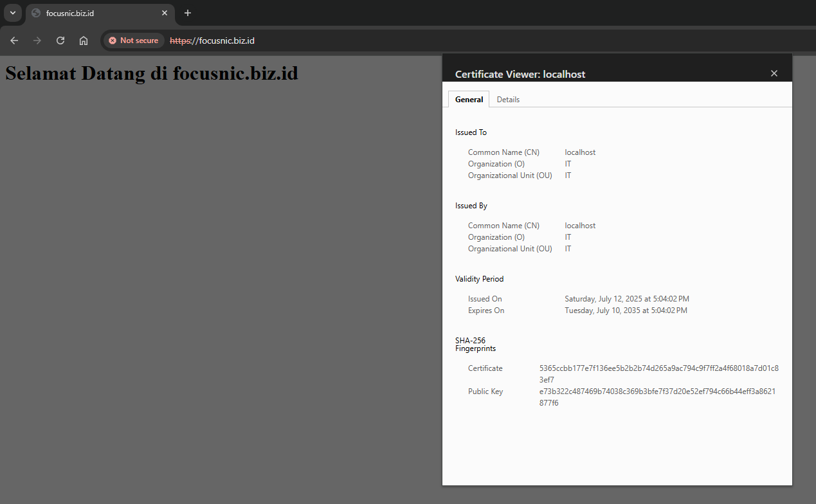
Task: Close the focusnic.biz.id browser tab
Action: click(x=165, y=13)
